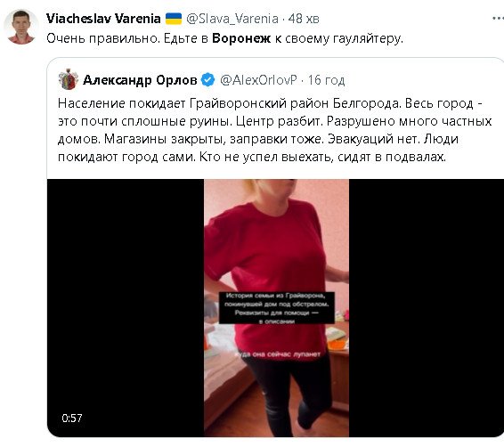Click the 0:57 video duration label

pyautogui.click(x=72, y=419)
